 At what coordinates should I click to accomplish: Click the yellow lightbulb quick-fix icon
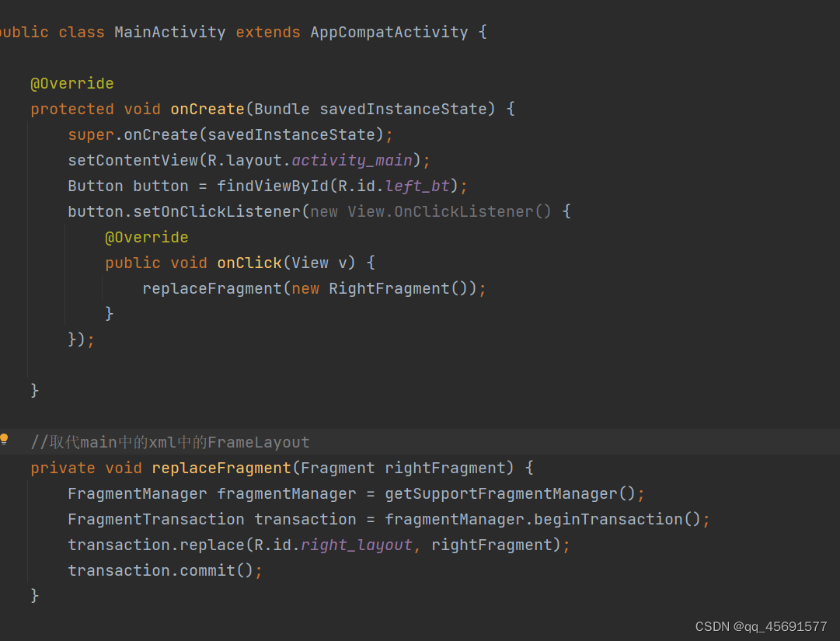5,440
